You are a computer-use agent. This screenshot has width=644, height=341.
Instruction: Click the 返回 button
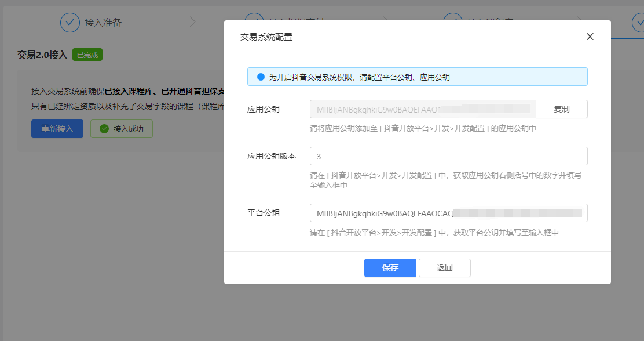click(x=444, y=268)
